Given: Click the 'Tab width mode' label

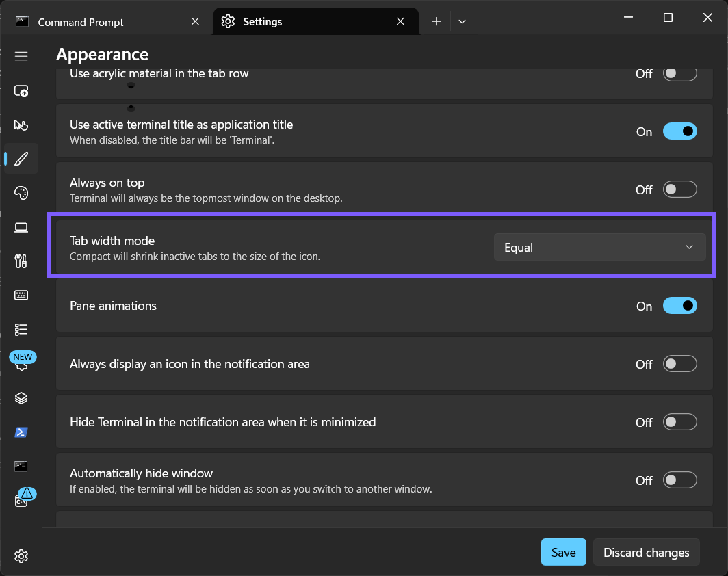Looking at the screenshot, I should [x=112, y=240].
